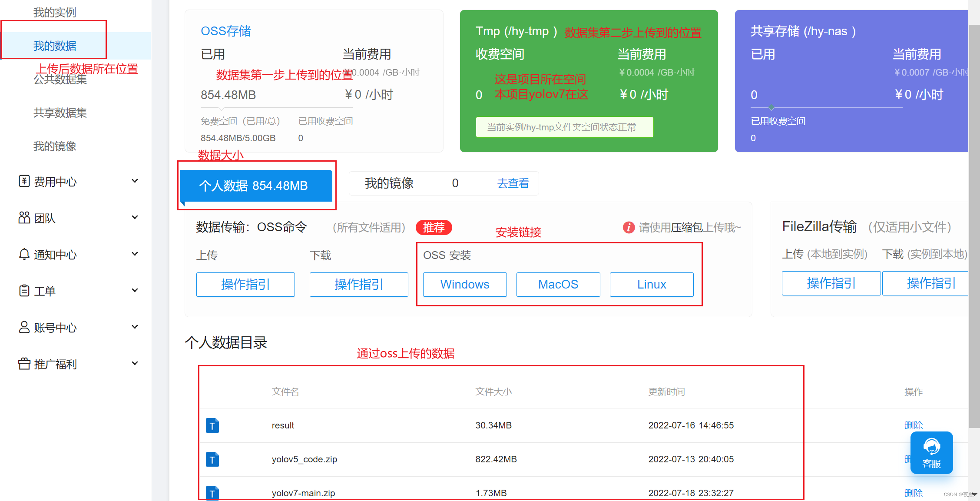Click the OSS存储 card title
The image size is (980, 501).
225,31
